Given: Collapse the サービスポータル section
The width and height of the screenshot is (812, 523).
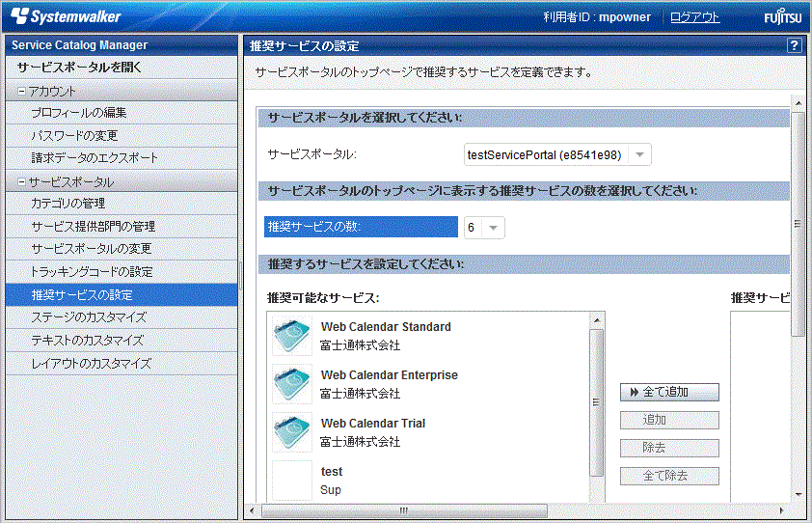Looking at the screenshot, I should coord(22,182).
